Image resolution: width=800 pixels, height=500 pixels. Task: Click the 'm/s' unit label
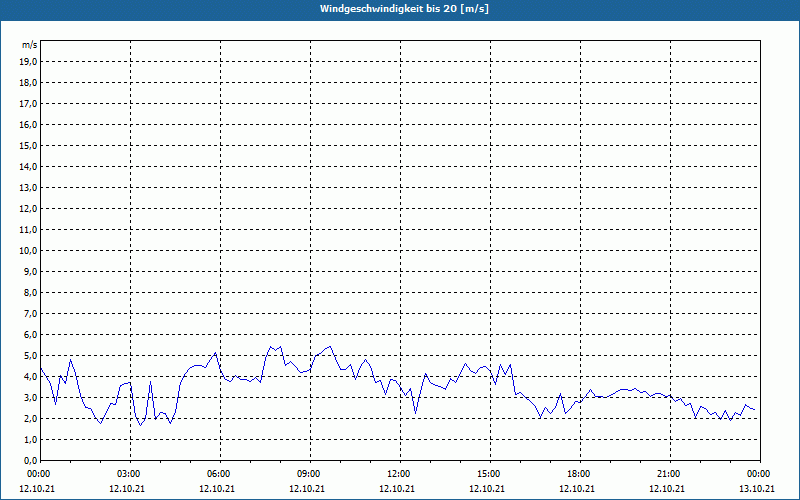(x=30, y=45)
